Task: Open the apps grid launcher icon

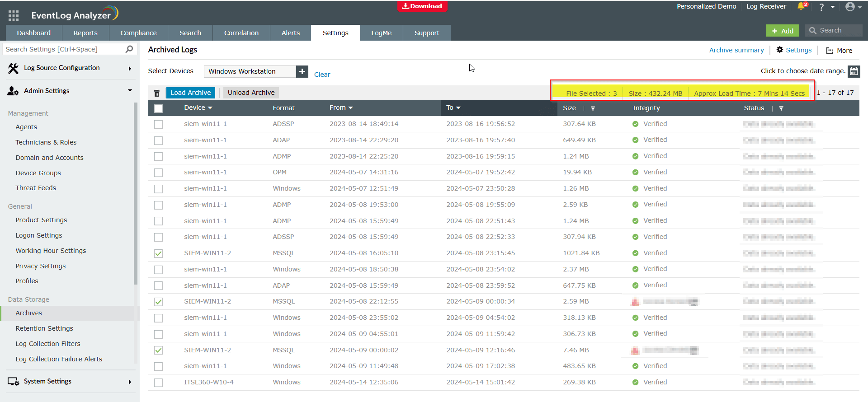Action: click(14, 15)
